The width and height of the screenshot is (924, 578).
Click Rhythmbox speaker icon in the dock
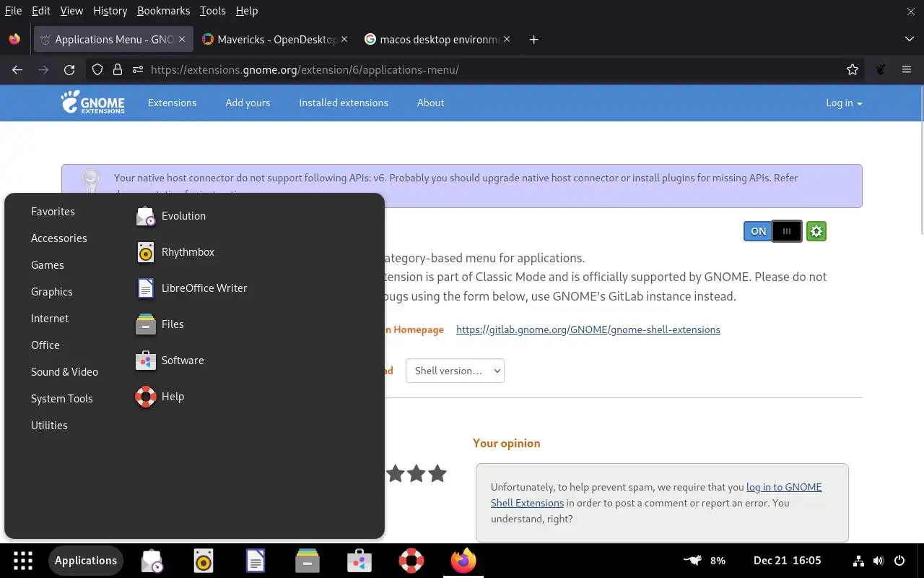(204, 561)
